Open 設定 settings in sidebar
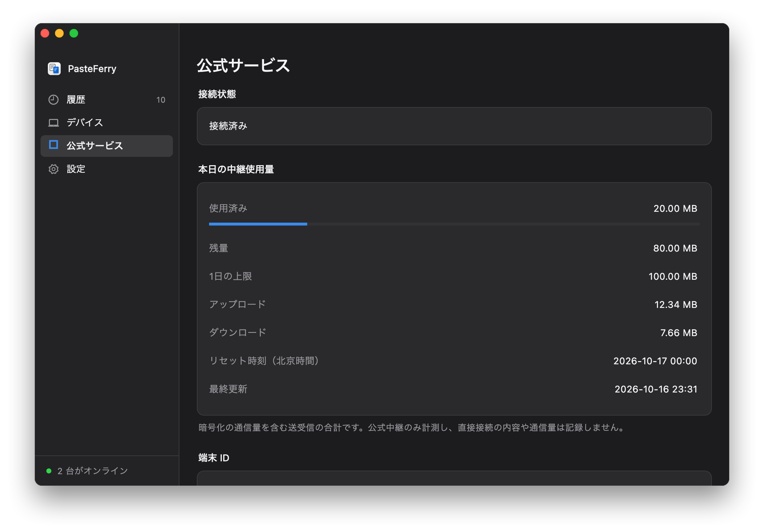The image size is (764, 532). click(x=107, y=169)
